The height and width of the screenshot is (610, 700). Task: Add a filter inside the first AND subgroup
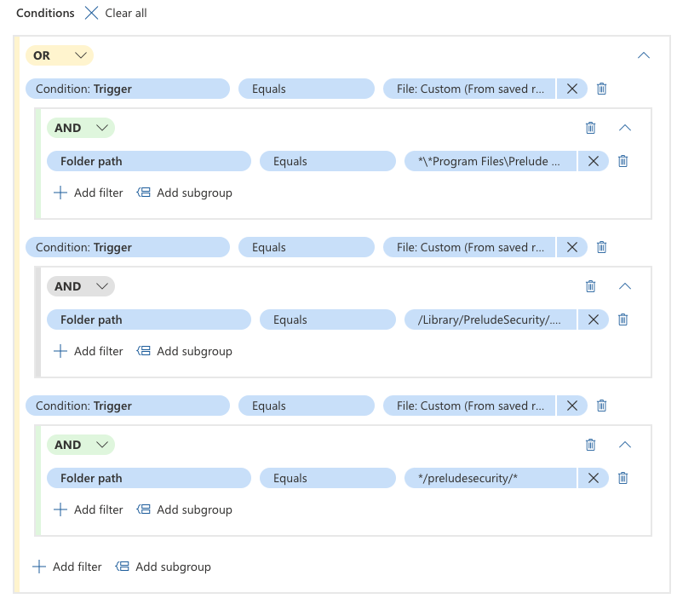[x=88, y=193]
